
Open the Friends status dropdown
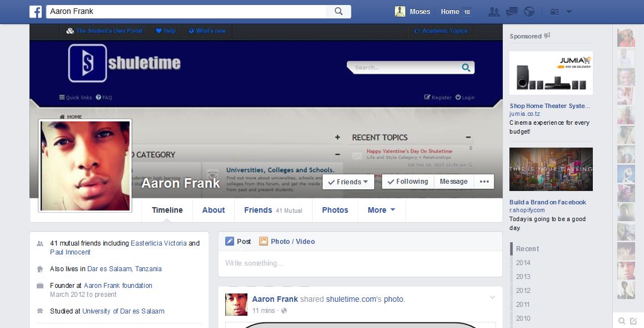(348, 182)
